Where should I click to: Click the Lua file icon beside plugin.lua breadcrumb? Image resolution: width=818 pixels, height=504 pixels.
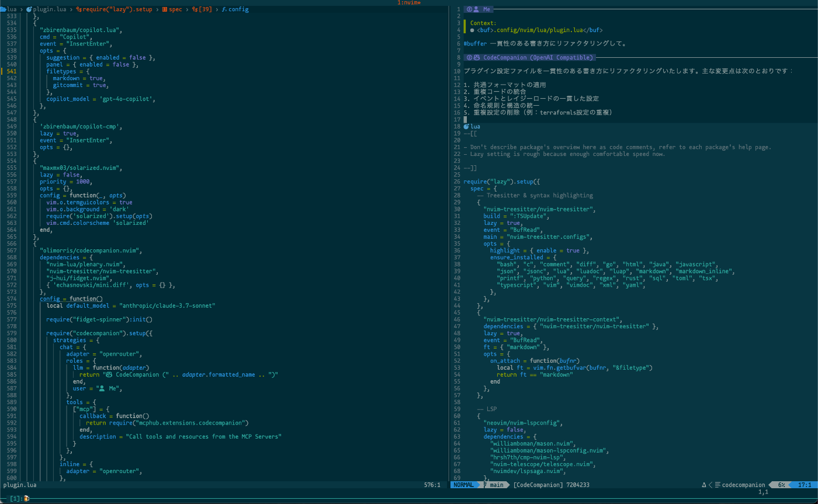tap(29, 9)
